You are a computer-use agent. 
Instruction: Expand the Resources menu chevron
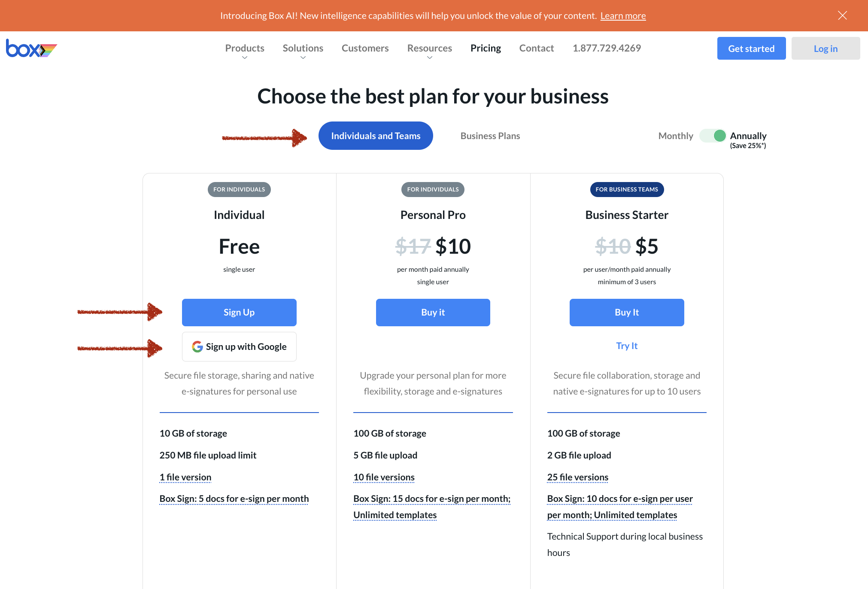(x=430, y=58)
